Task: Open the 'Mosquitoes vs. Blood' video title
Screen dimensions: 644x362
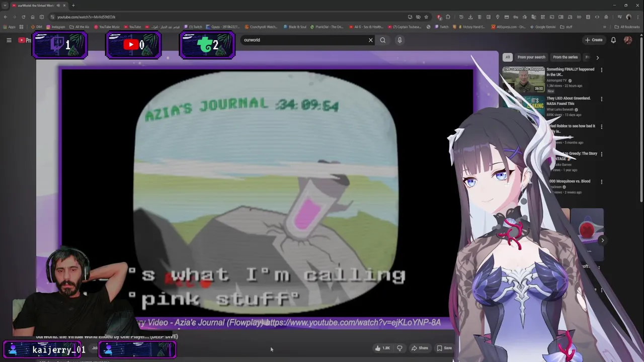Action: [x=569, y=181]
